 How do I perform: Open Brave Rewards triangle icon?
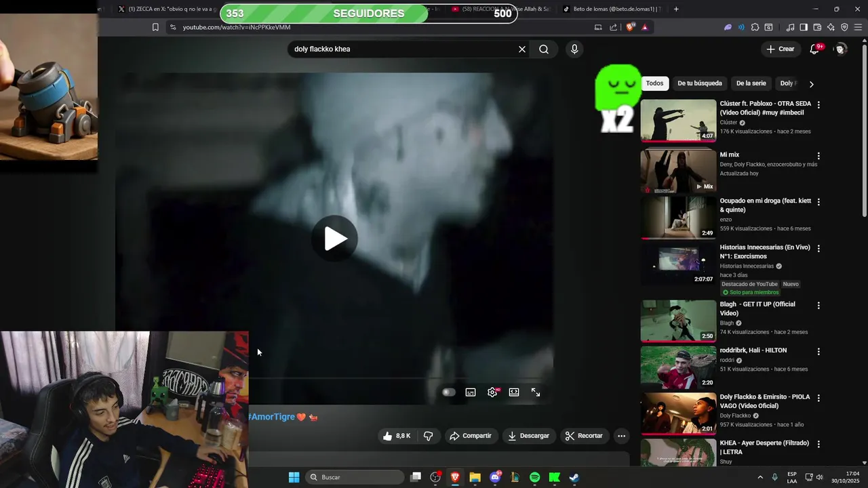pyautogui.click(x=645, y=27)
